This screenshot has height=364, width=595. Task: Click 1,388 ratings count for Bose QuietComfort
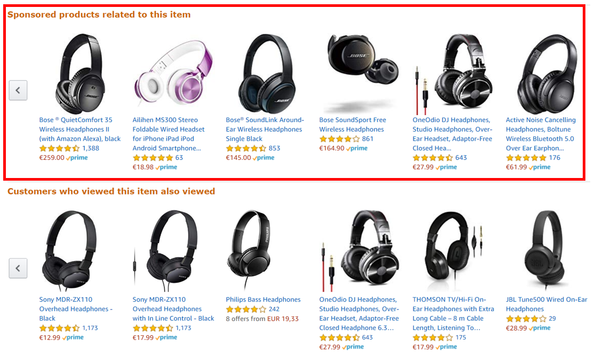tap(91, 148)
